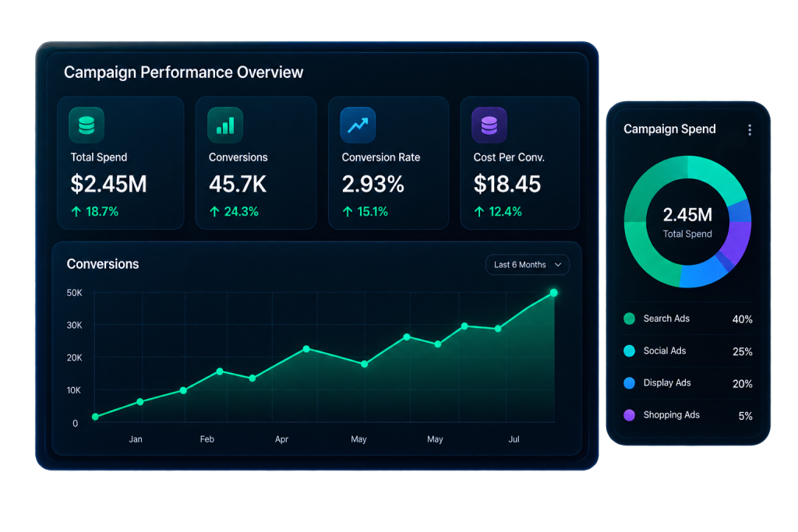Viewport: 798px width, 532px height.
Task: Click the 2.45M Total Spend donut center
Action: (x=687, y=222)
